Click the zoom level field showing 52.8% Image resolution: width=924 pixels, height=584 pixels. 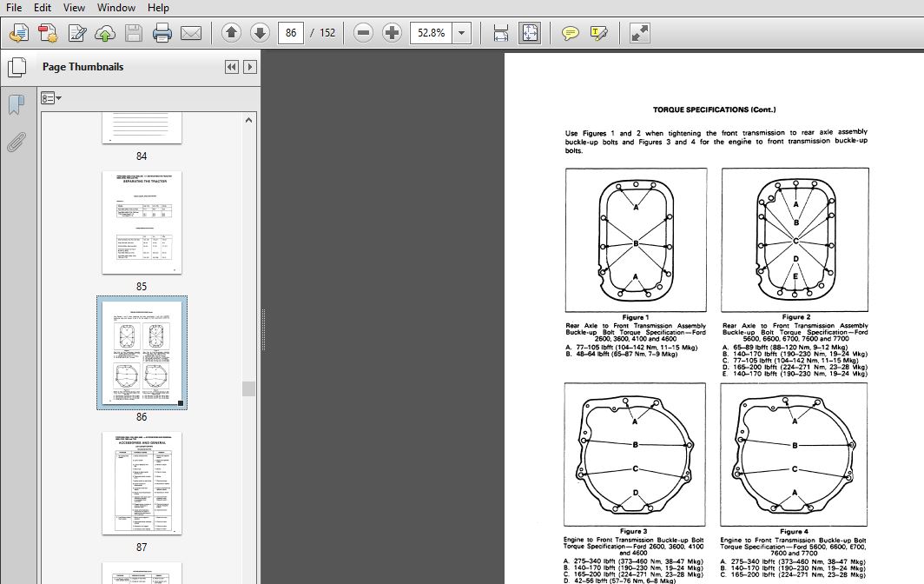(x=432, y=33)
